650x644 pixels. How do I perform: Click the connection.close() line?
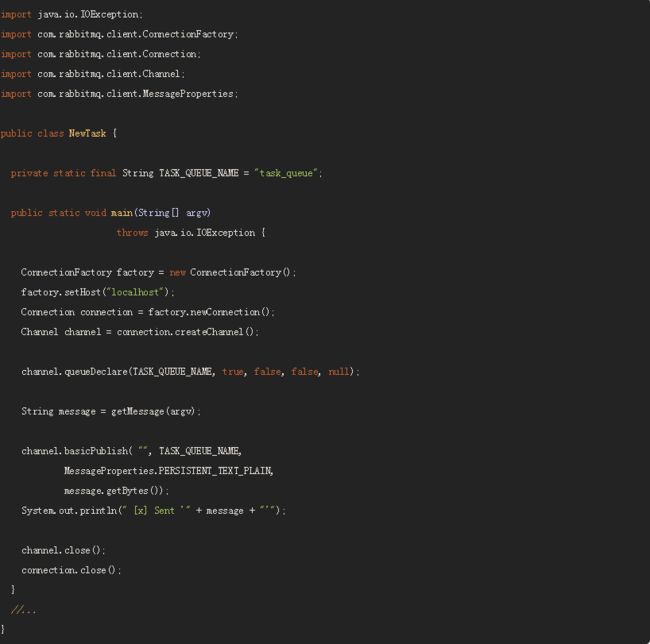(71, 570)
